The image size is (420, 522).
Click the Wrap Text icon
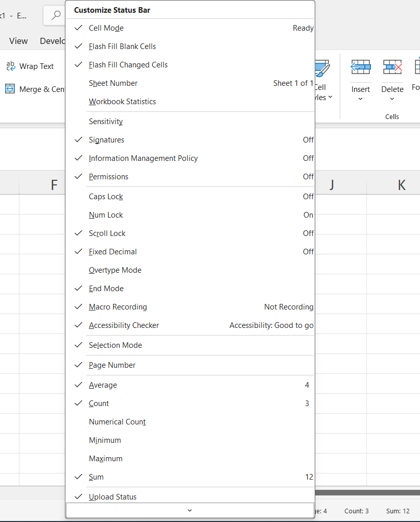[x=10, y=66]
